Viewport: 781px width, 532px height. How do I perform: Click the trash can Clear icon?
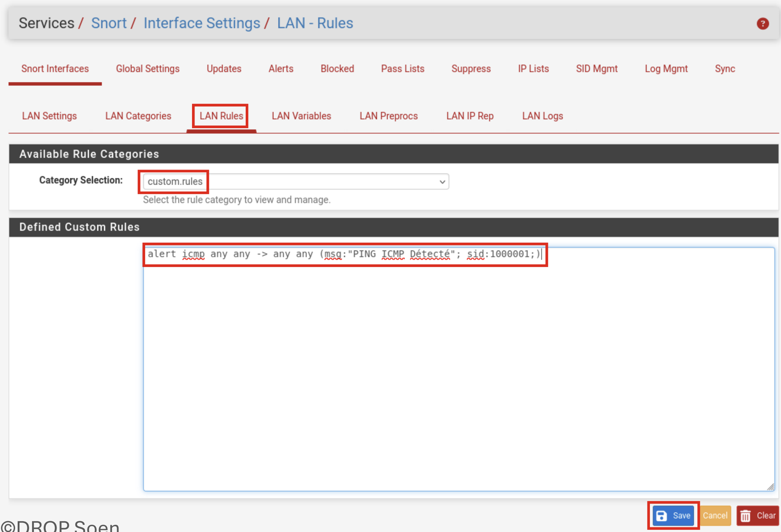pos(745,516)
